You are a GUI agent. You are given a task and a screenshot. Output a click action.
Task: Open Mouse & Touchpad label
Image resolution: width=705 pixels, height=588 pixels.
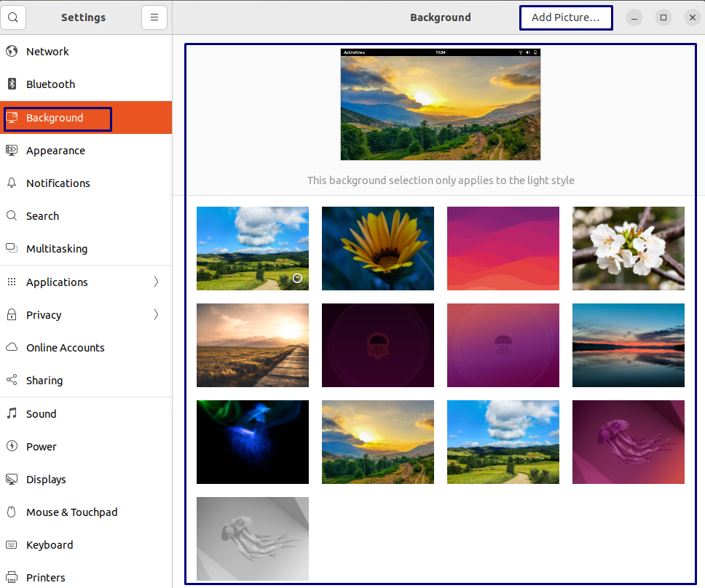71,512
